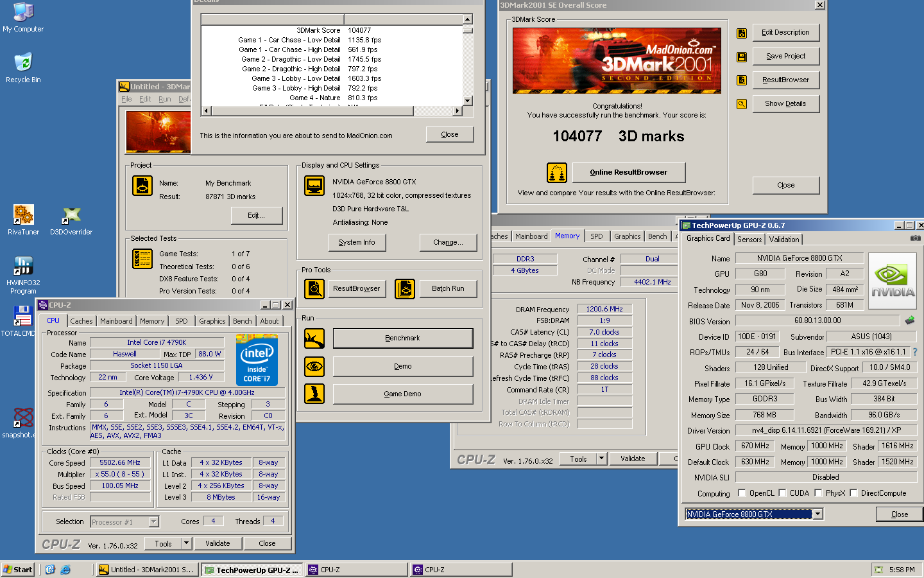924x578 pixels.
Task: Toggle the OpenCL checkbox in GPU-Z
Action: [x=742, y=493]
